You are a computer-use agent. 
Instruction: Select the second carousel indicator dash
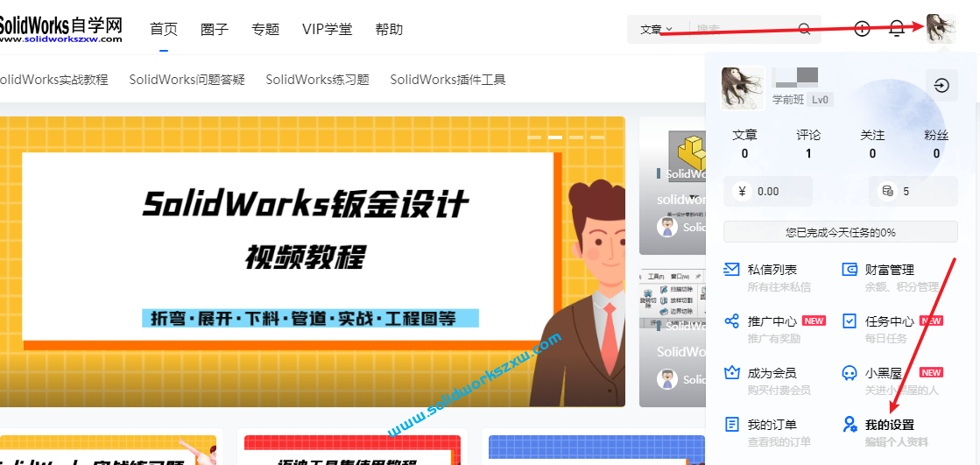click(555, 137)
